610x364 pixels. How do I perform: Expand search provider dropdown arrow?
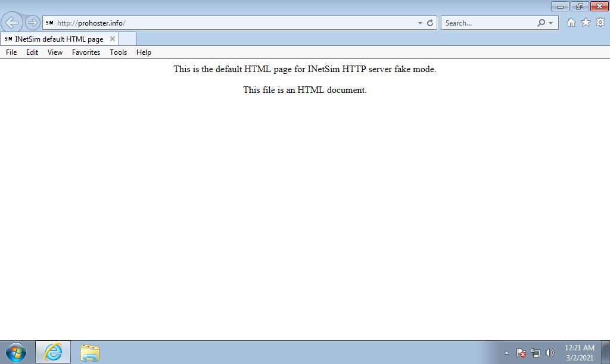(550, 23)
